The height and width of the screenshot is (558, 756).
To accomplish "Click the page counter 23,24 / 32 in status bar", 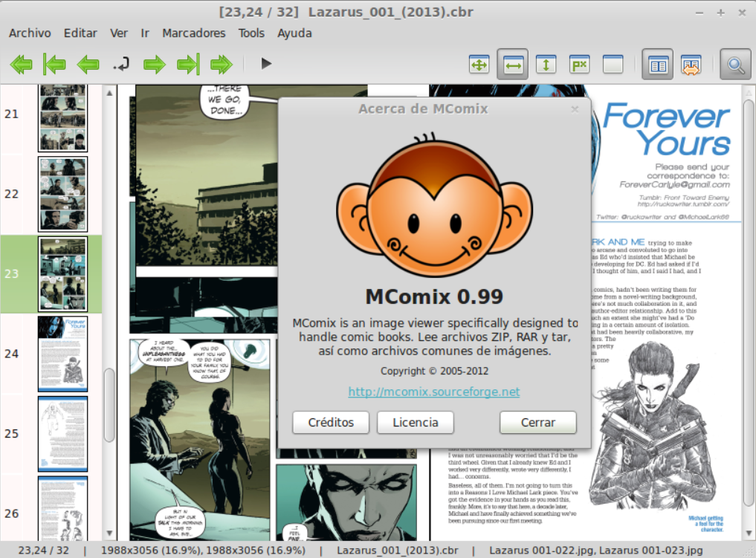I will [x=43, y=551].
